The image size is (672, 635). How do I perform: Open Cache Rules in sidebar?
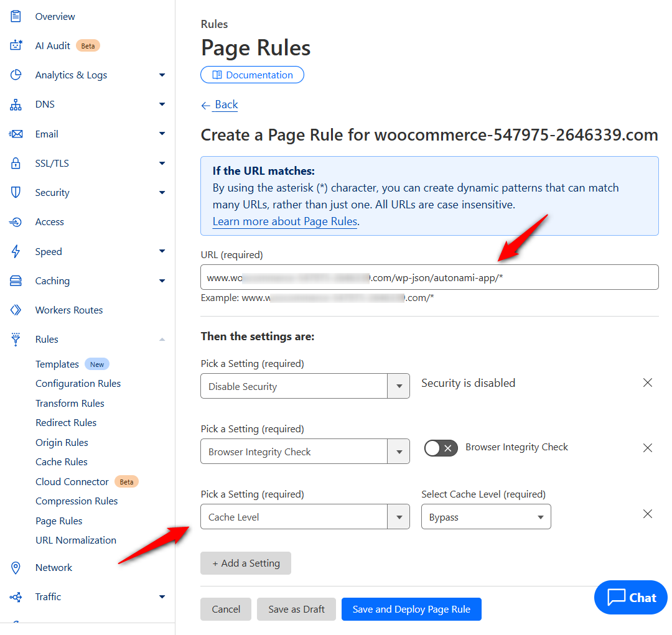(x=61, y=462)
